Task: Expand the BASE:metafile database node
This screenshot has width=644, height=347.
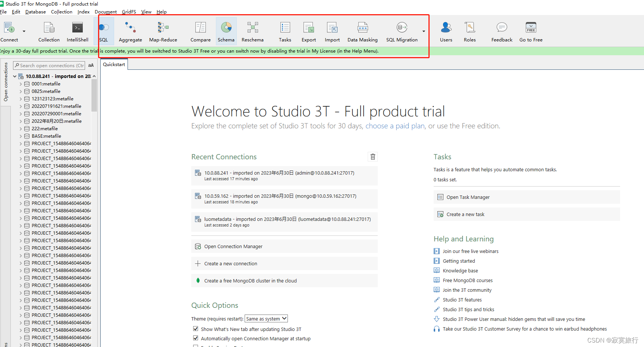Action: pyautogui.click(x=21, y=136)
